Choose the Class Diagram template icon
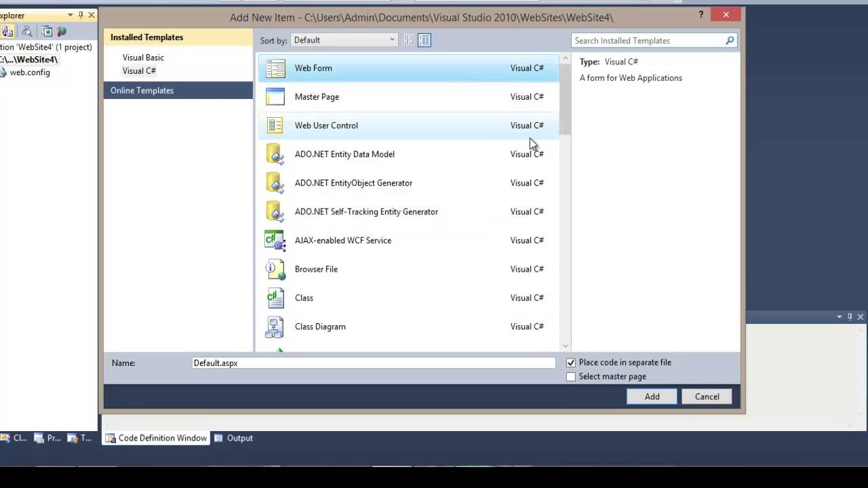The height and width of the screenshot is (488, 868). click(x=275, y=327)
